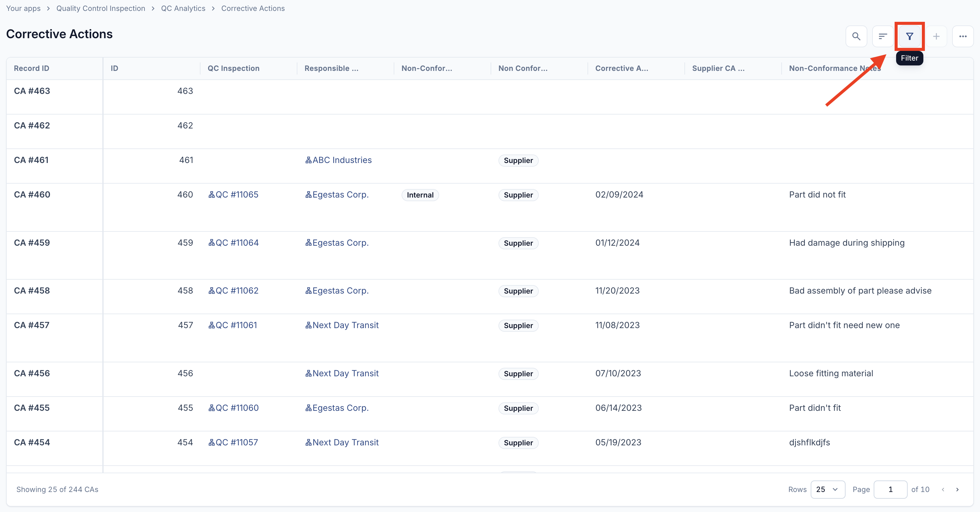
Task: Go to previous page arrow
Action: (943, 490)
